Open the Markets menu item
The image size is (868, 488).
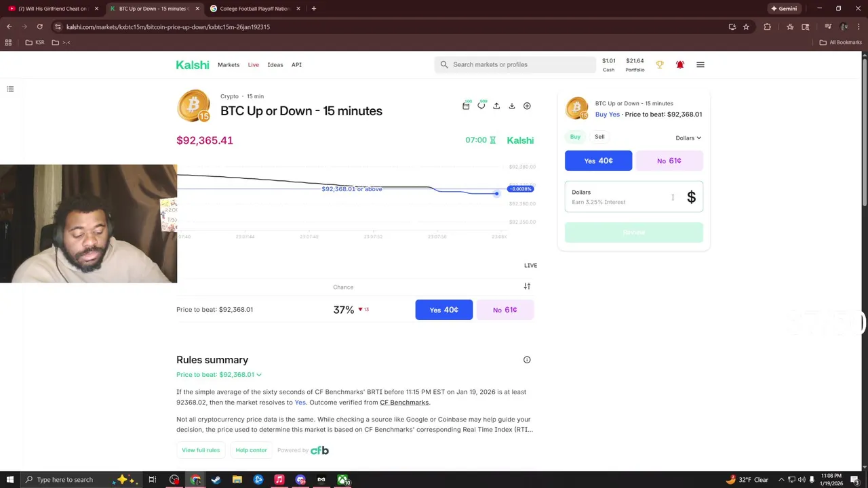[x=229, y=64]
